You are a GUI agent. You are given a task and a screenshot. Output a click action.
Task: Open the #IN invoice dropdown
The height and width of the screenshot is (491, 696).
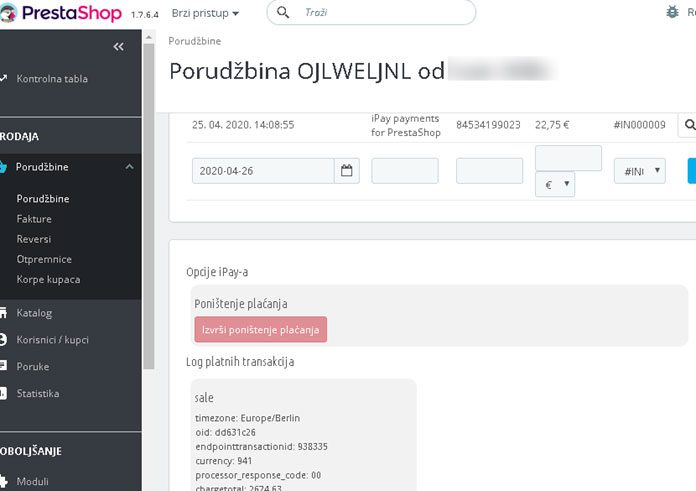click(640, 171)
